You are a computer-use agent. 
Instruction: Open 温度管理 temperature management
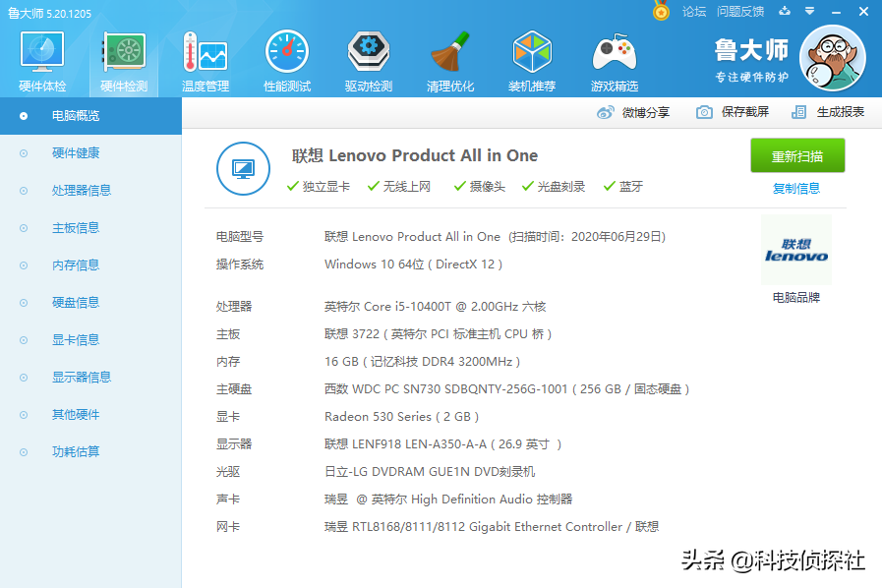click(x=204, y=59)
